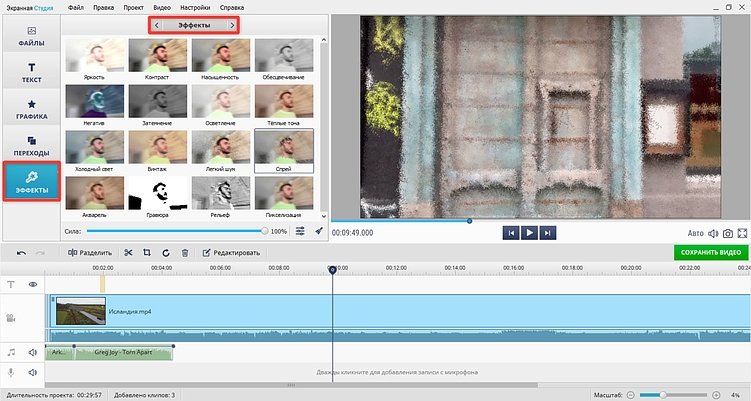Mute the music track speaker
The image size is (751, 401).
click(33, 353)
